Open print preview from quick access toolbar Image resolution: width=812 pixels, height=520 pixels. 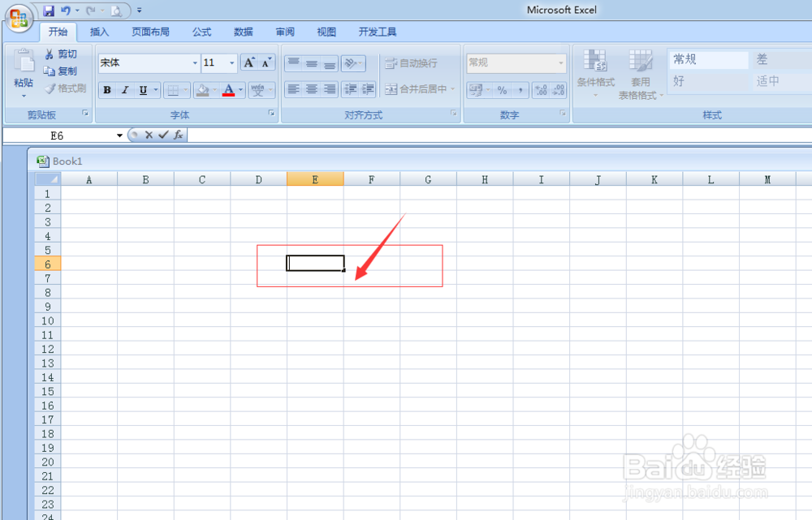[x=116, y=11]
